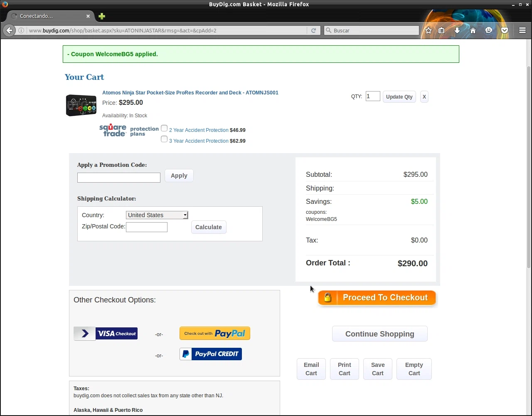The image size is (532, 416).
Task: Click the magnifier icon in the search box
Action: pyautogui.click(x=328, y=30)
